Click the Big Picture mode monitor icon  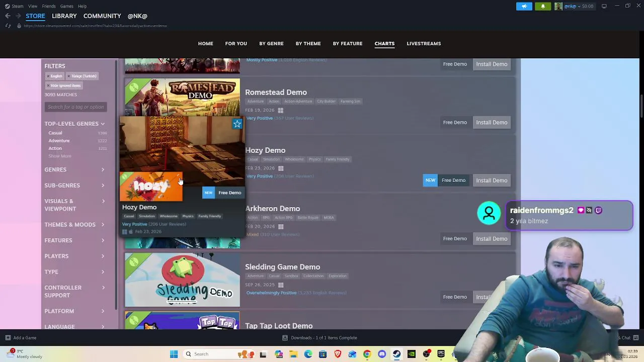[604, 6]
